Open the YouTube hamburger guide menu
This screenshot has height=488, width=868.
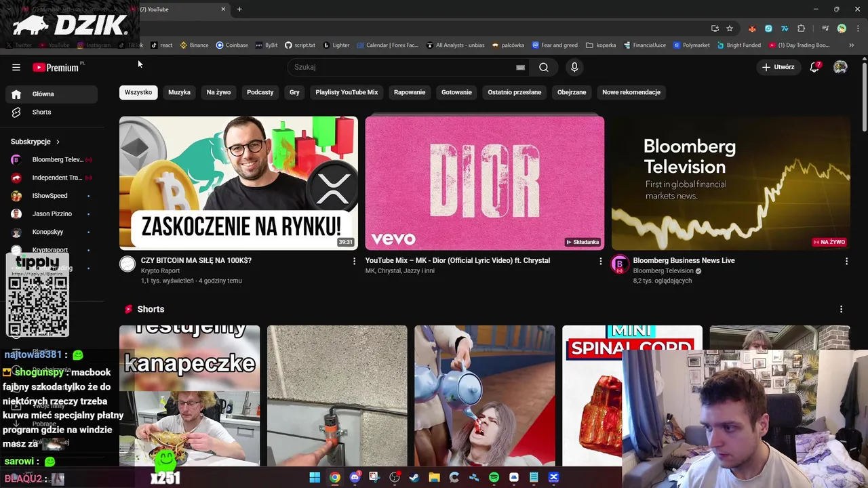16,67
